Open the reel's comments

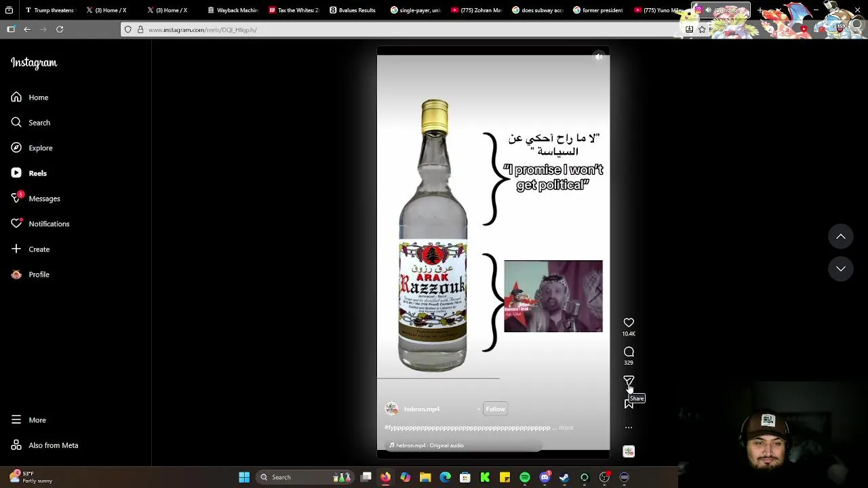pyautogui.click(x=629, y=352)
